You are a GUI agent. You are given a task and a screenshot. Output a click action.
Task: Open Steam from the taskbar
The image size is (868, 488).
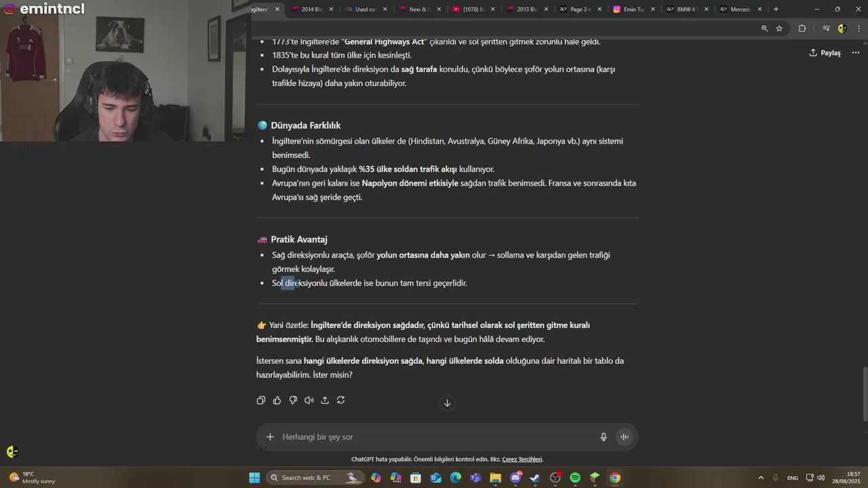(x=535, y=478)
